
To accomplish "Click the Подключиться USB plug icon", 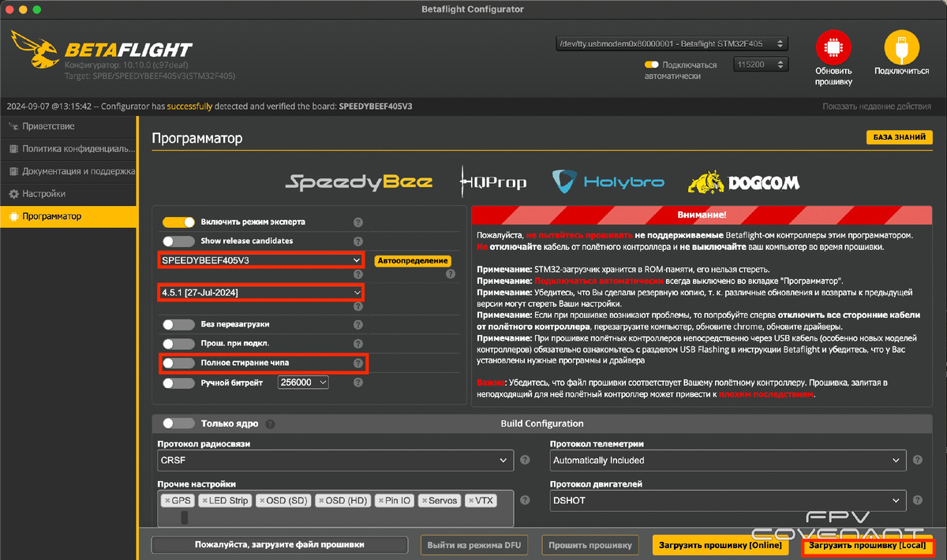I will click(900, 47).
